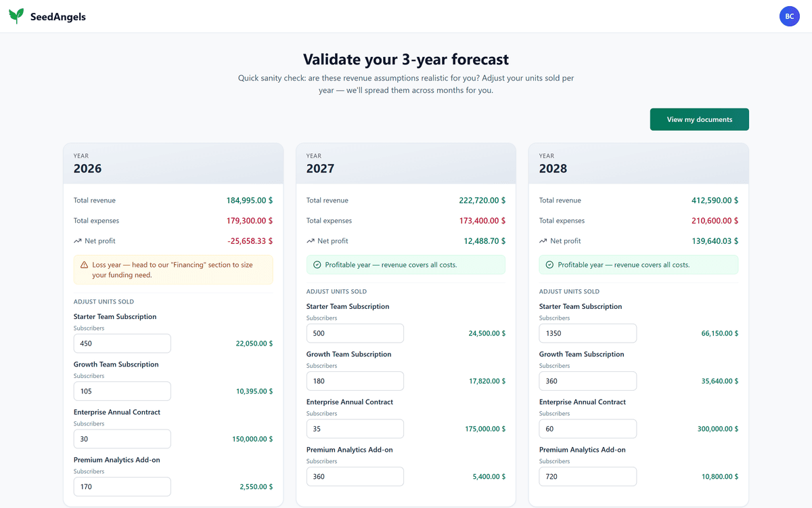Click the 2028 net profit trend icon
Image resolution: width=812 pixels, height=508 pixels.
click(x=543, y=241)
